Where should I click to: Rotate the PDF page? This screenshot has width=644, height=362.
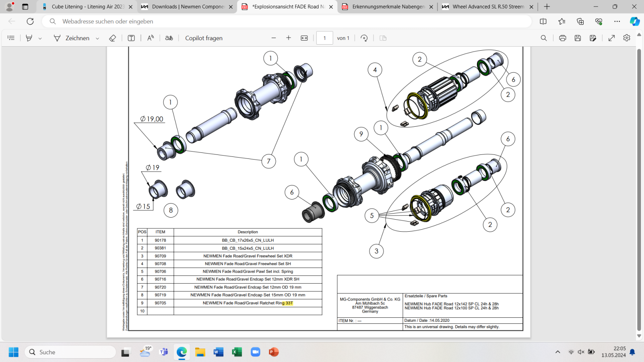click(364, 38)
